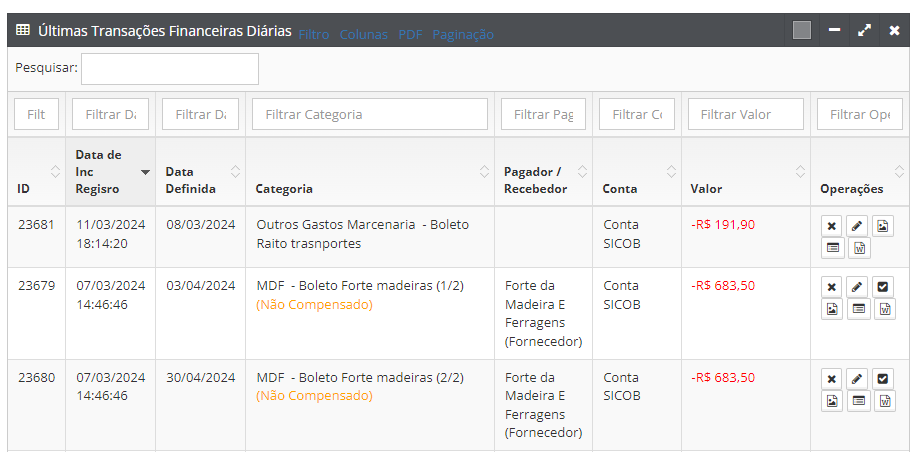Mark transaction 23679 as compensated via check icon
The width and height of the screenshot is (917, 452).
click(x=883, y=287)
